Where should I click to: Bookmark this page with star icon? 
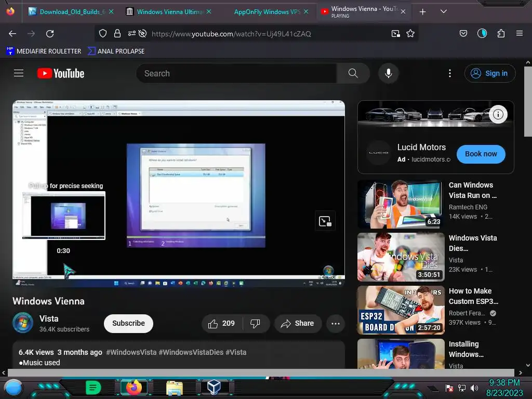[410, 34]
